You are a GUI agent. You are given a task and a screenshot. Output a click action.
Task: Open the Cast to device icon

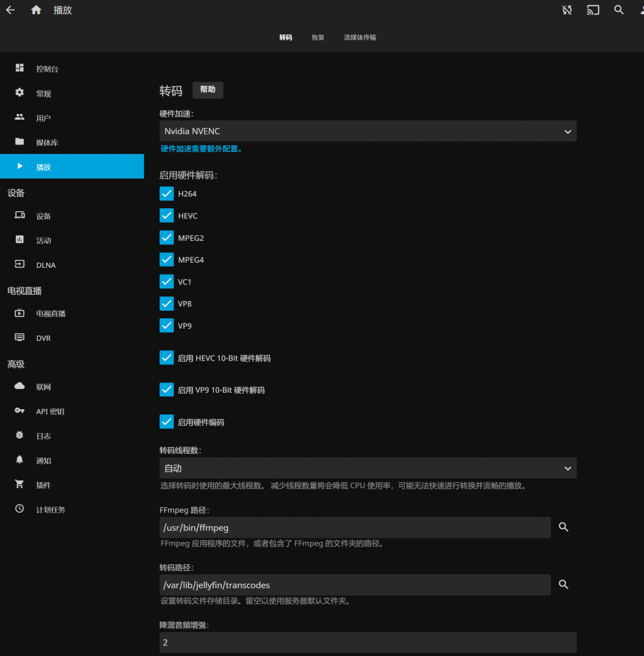tap(592, 10)
